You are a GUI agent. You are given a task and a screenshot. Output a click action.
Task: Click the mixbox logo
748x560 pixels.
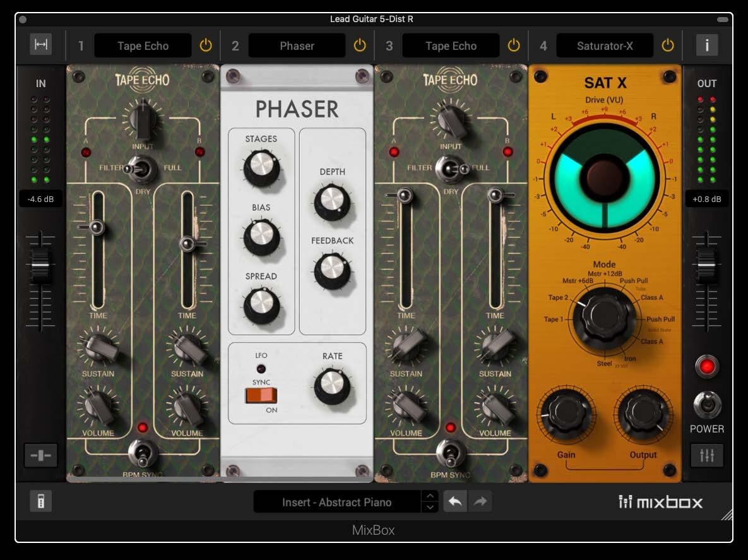(661, 502)
